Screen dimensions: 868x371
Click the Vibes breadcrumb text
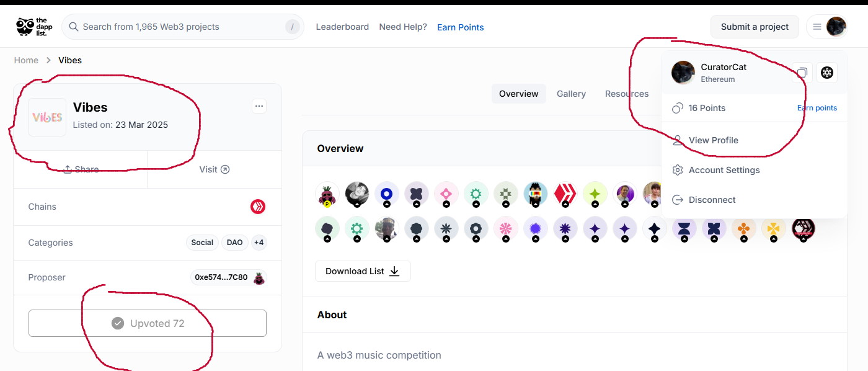coord(70,60)
